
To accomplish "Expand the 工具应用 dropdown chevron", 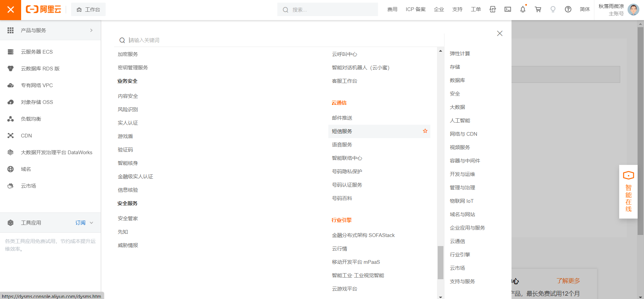I will pos(91,223).
